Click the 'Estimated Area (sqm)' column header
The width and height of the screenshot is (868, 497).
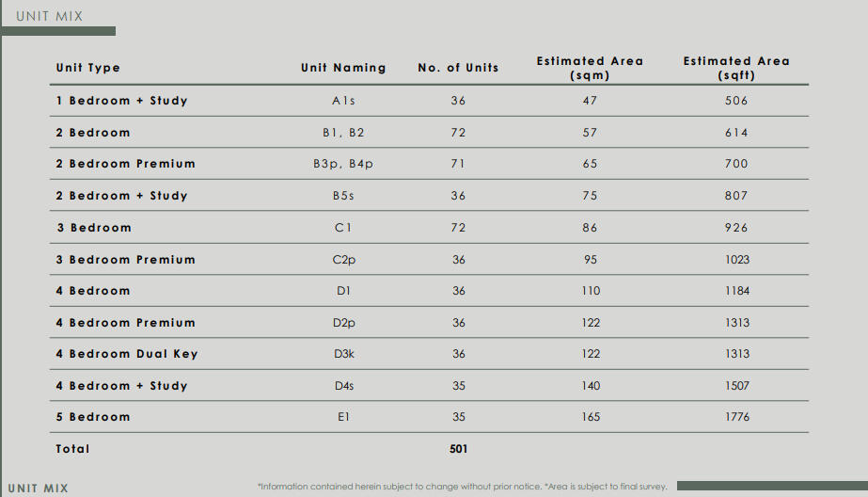[x=590, y=68]
